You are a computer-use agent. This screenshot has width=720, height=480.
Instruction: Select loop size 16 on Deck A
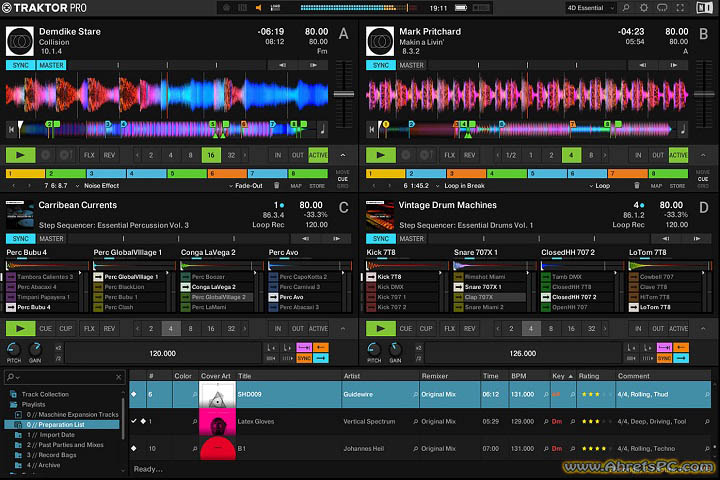coord(211,155)
